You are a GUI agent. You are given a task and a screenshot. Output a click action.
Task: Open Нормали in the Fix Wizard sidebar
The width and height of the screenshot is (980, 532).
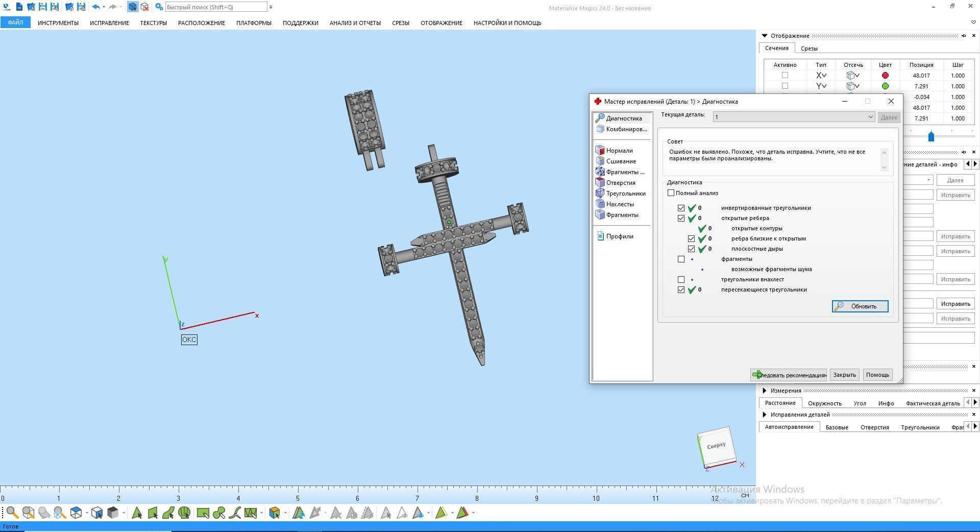(614, 151)
